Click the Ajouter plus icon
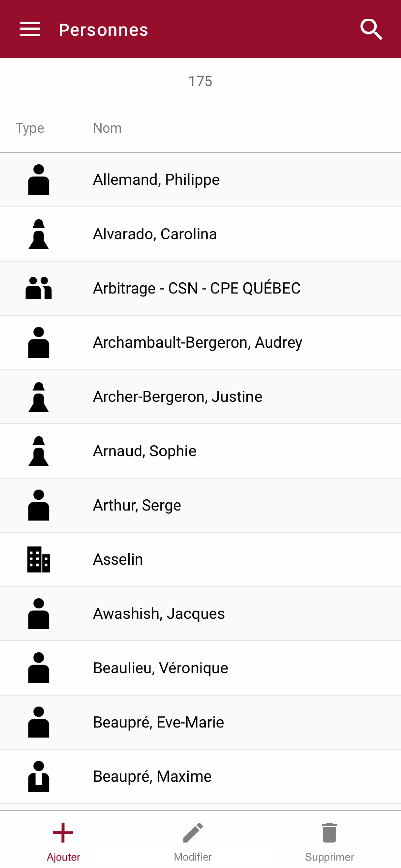Viewport: 401px width, 868px height. [x=63, y=832]
